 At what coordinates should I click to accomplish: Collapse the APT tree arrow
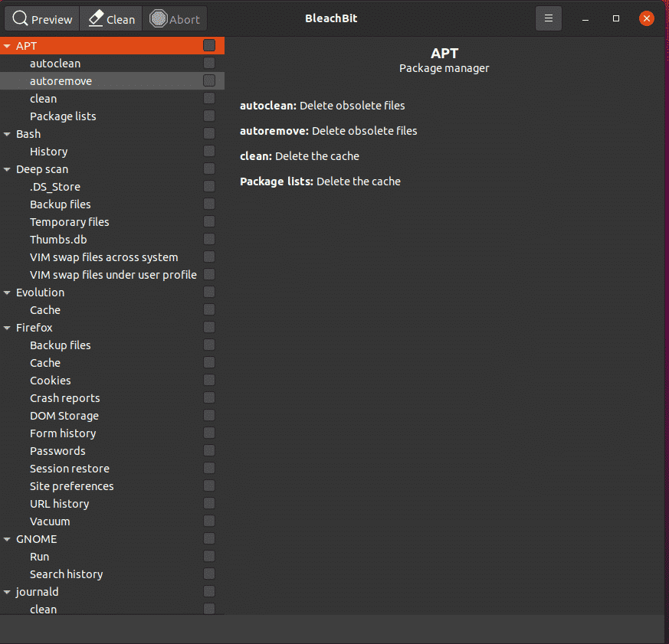(7, 46)
